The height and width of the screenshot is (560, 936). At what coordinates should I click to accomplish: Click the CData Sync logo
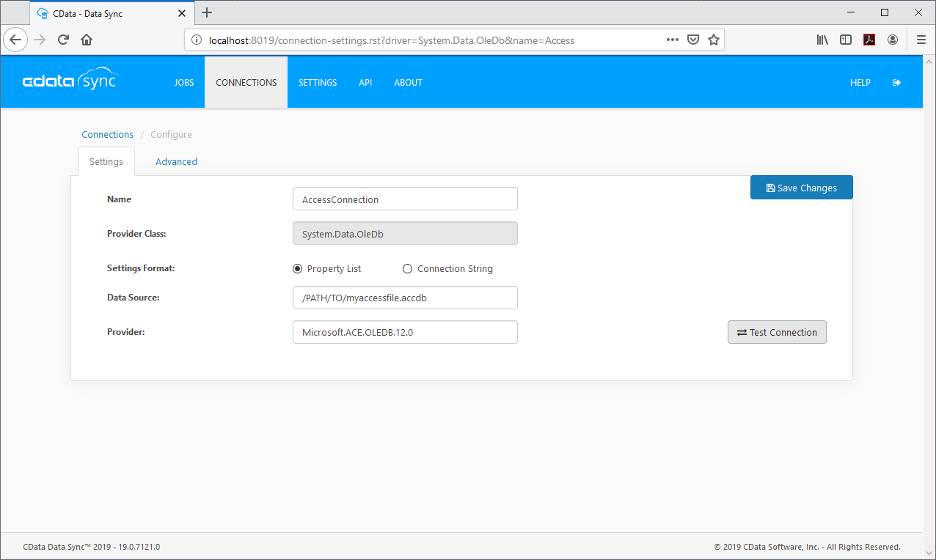(70, 81)
